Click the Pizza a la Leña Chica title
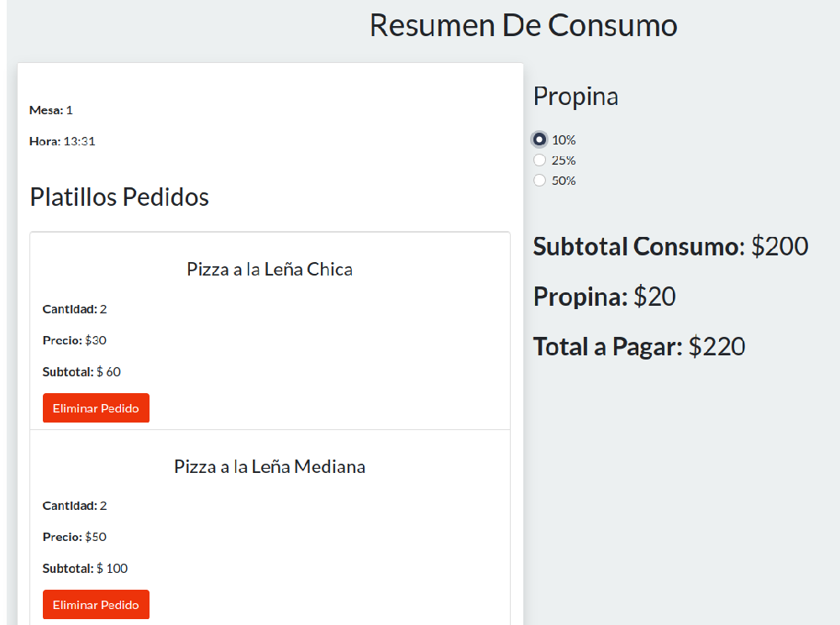 (270, 269)
